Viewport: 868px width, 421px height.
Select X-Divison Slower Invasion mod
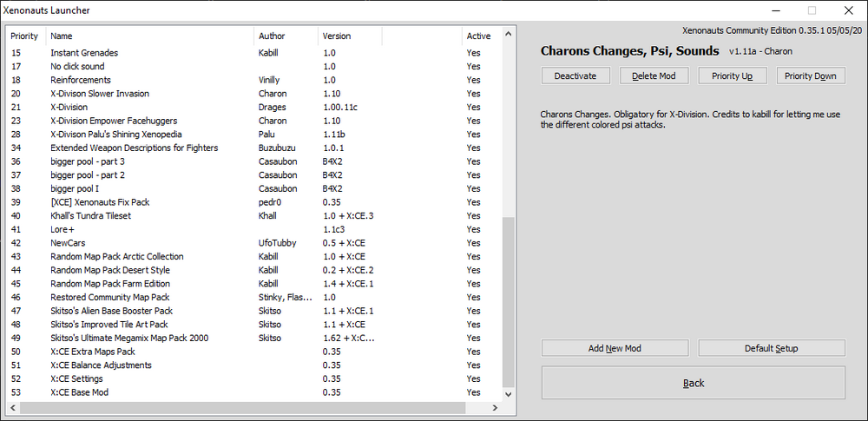[x=254, y=94]
